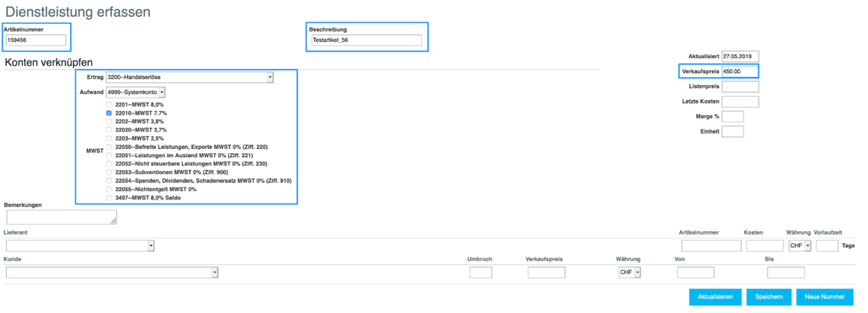This screenshot has width=868, height=313.
Task: Select 22050--Befreite Leistungen, Exporte checkbox
Action: pyautogui.click(x=109, y=147)
